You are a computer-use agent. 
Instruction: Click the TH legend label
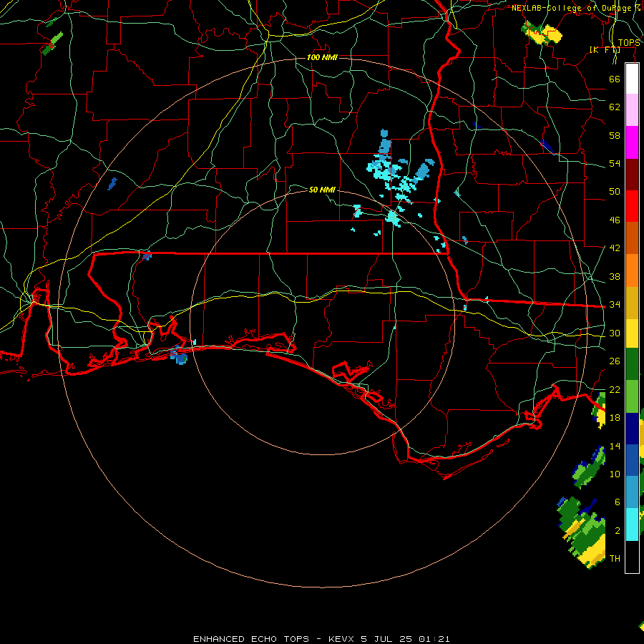point(615,559)
